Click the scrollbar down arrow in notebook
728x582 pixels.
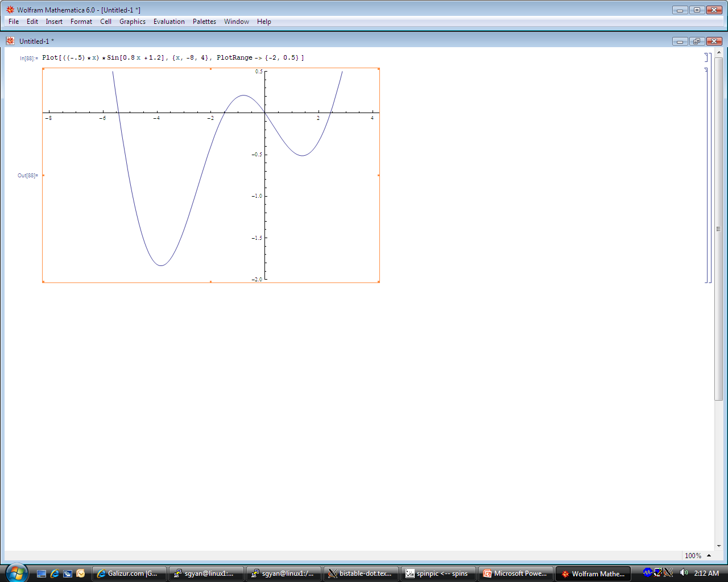tap(719, 546)
